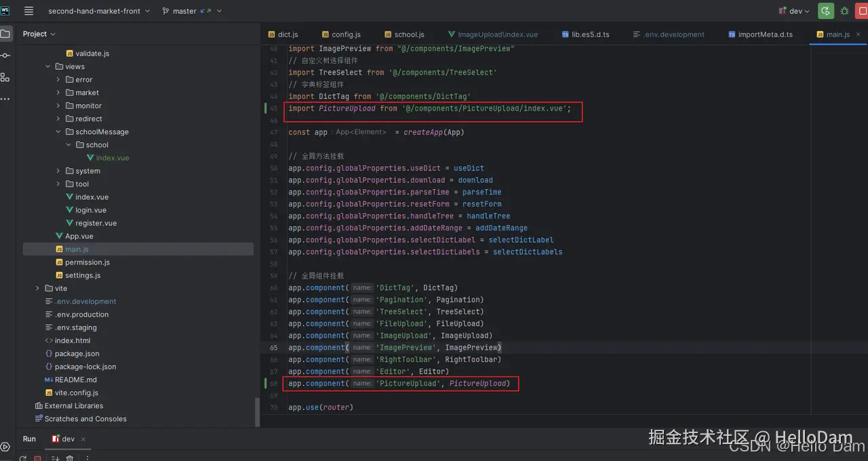Open the second-hand-market-front project dropdown

(x=99, y=11)
